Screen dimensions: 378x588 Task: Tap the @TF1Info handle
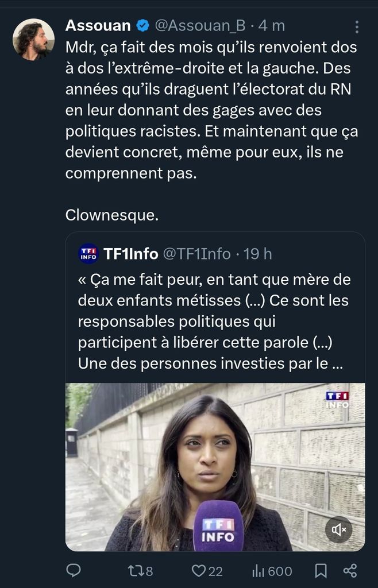coord(197,253)
